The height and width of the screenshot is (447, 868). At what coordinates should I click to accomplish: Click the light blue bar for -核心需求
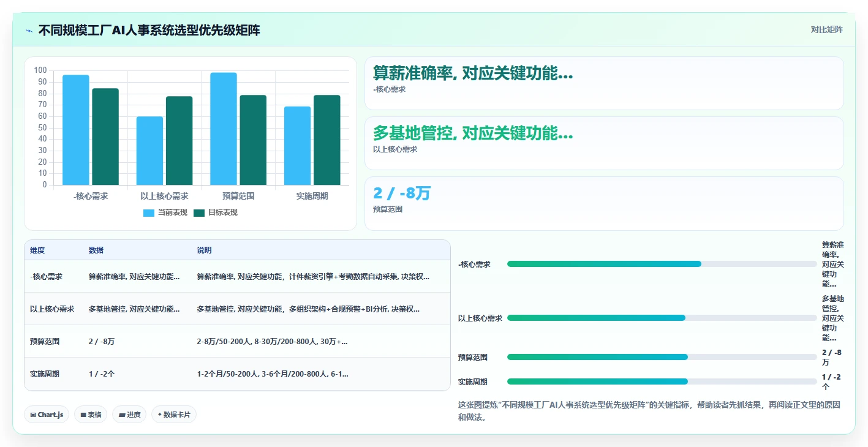(x=76, y=130)
